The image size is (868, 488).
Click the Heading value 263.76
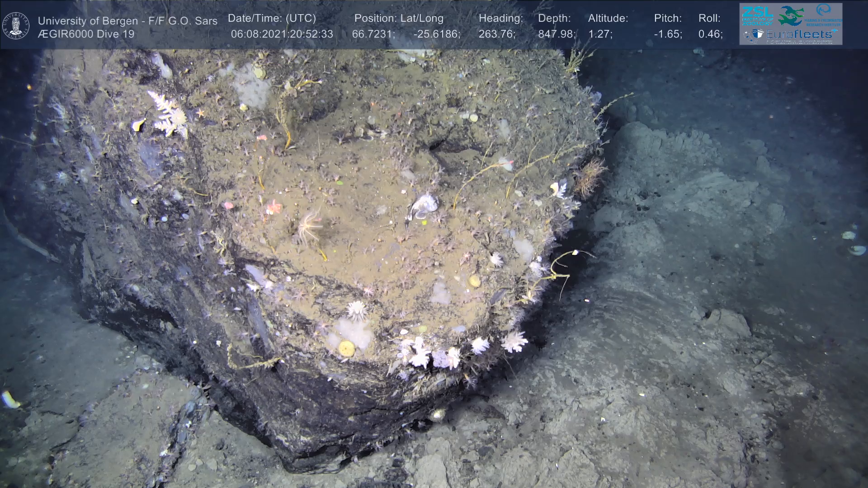point(497,34)
